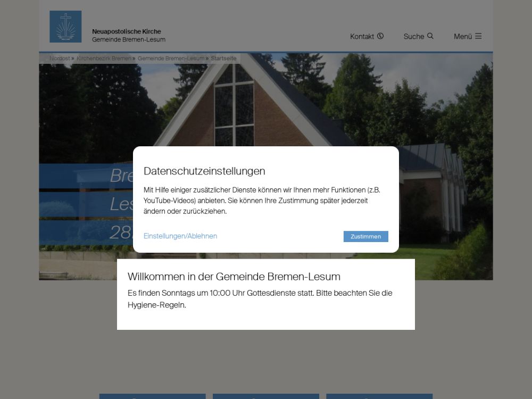Open Kirchenbezirk Bremen breadcrumb link
Screen dimensions: 532x399
click(103, 58)
